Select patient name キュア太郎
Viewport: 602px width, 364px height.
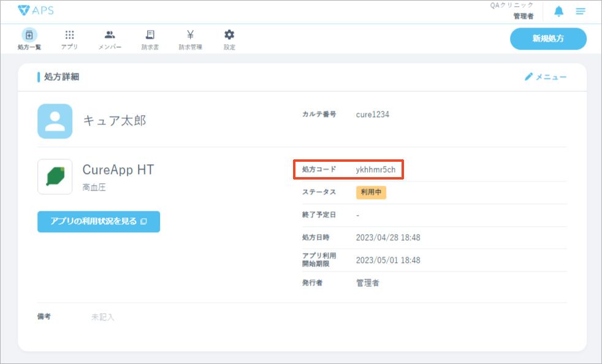[x=115, y=121]
